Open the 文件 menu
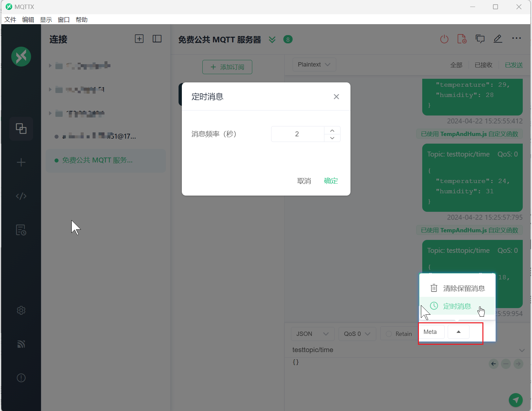Viewport: 532px width, 411px height. pos(10,20)
